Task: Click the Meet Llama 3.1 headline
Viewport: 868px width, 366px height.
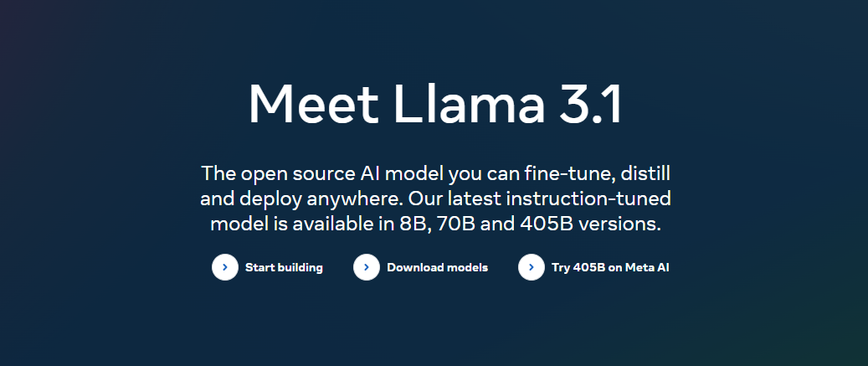Action: point(435,104)
